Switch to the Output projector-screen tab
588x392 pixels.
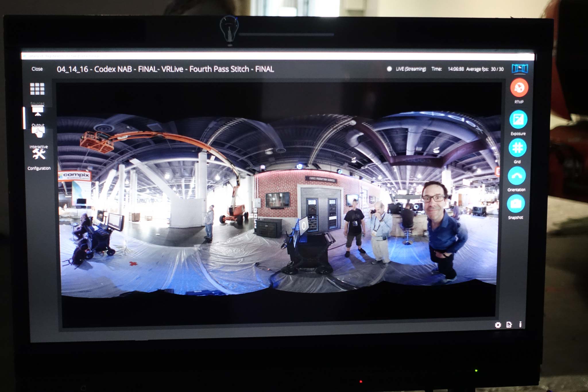pos(38,111)
